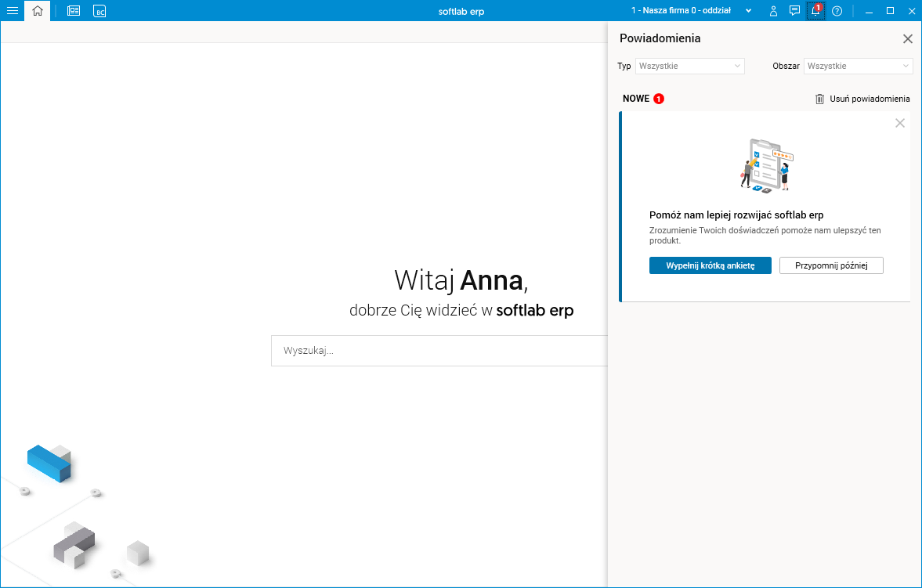Go to the Home tab icon
The width and height of the screenshot is (922, 588).
point(37,11)
